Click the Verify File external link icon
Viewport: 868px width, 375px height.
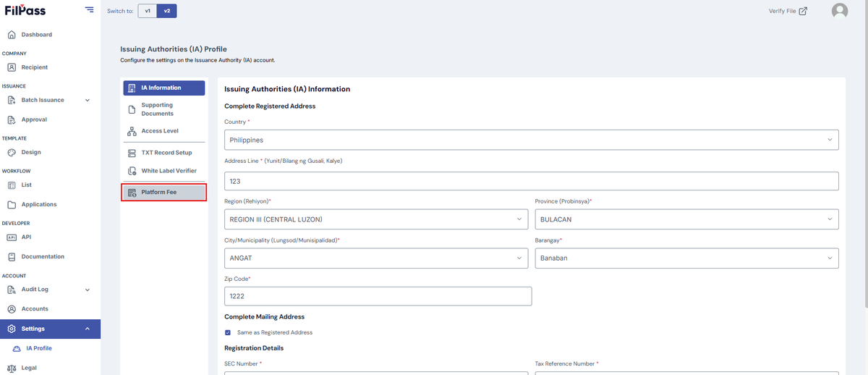[x=803, y=11]
